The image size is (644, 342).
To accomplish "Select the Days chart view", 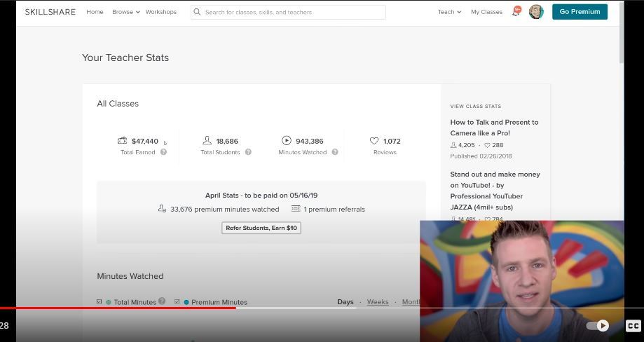I will pyautogui.click(x=345, y=302).
